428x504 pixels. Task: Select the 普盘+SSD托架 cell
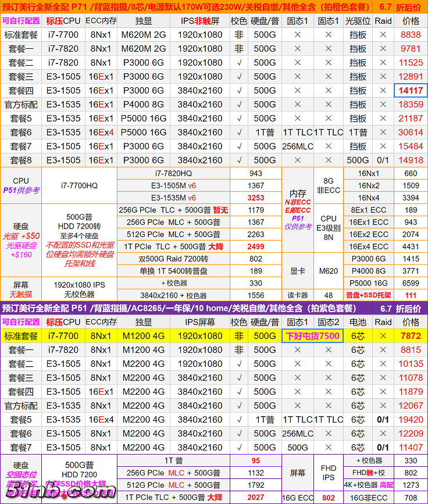click(369, 295)
